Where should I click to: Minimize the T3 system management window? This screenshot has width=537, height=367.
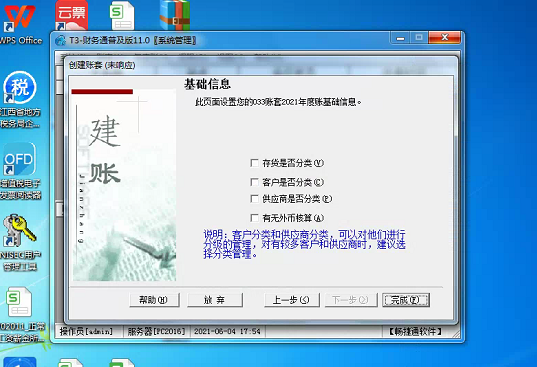(x=400, y=38)
